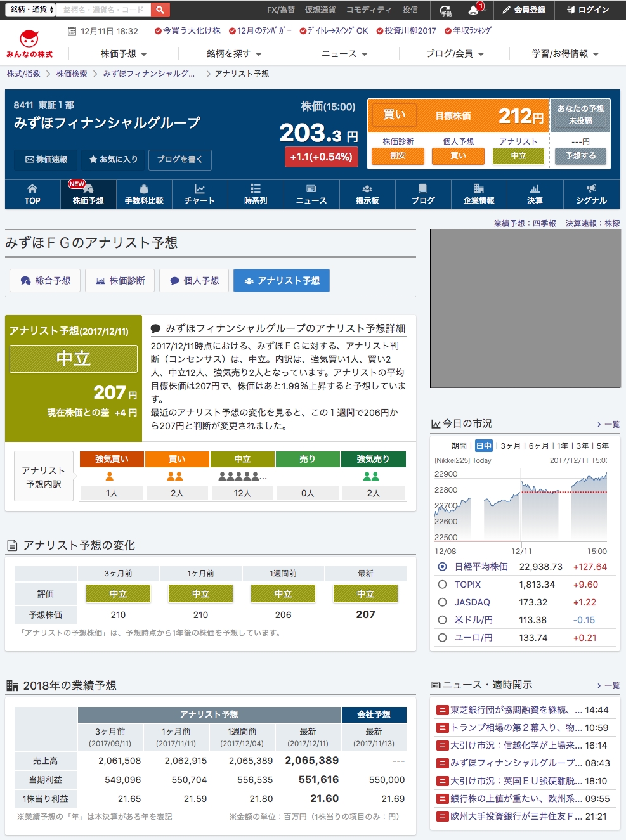Viewport: 626px width, 840px height.
Task: Expand the 学習/お得情報 menu
Action: point(565,54)
